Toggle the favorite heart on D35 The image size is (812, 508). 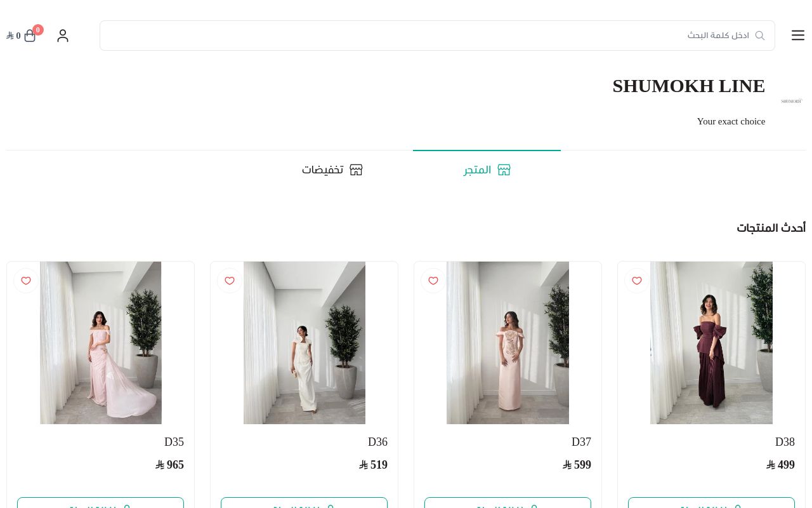pyautogui.click(x=26, y=281)
